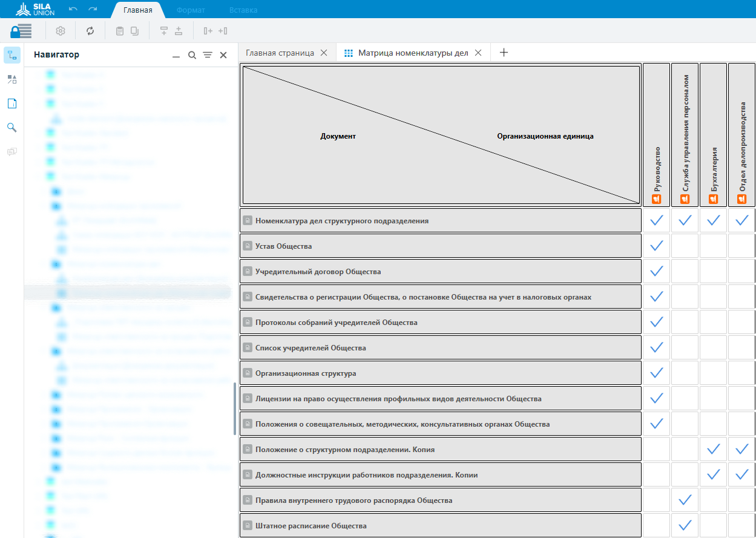
Task: Click the Navigator vertical scrollbar thumb
Action: coord(234,408)
